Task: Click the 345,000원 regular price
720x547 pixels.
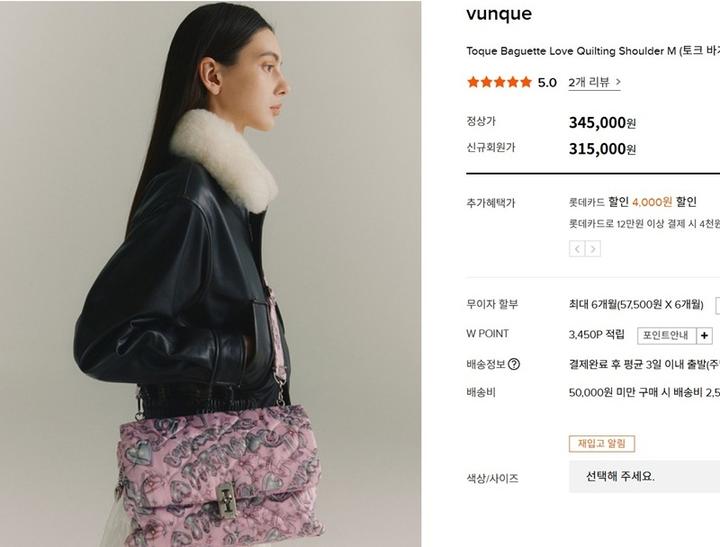Action: 602,123
